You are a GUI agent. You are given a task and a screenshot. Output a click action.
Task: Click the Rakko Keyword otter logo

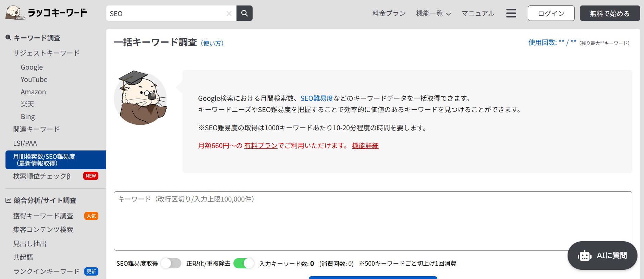[x=46, y=13]
